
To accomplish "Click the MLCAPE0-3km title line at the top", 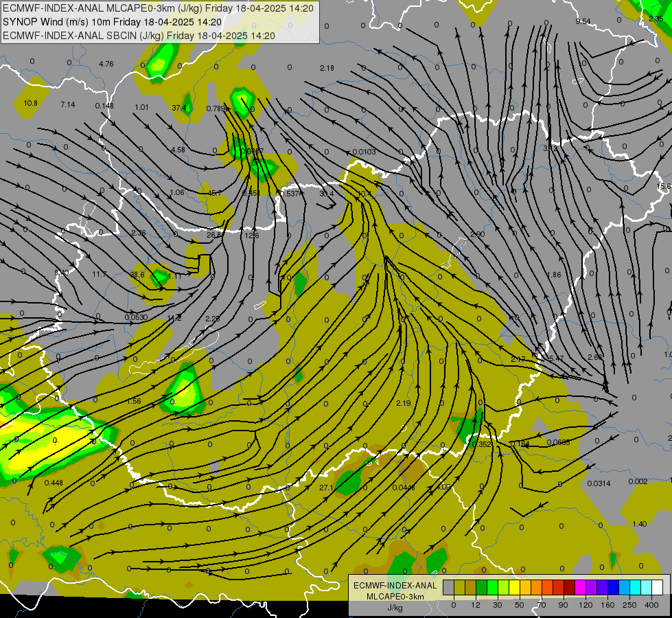I will coord(158,8).
